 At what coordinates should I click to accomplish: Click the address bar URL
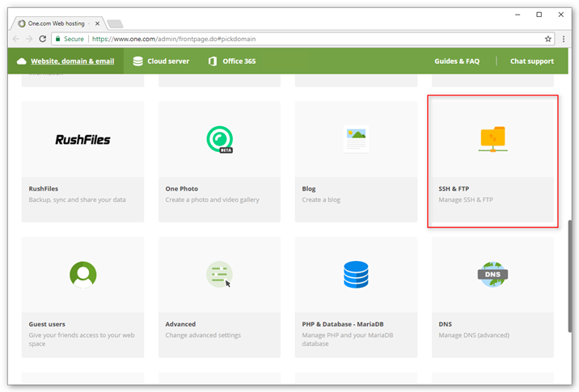pos(174,39)
